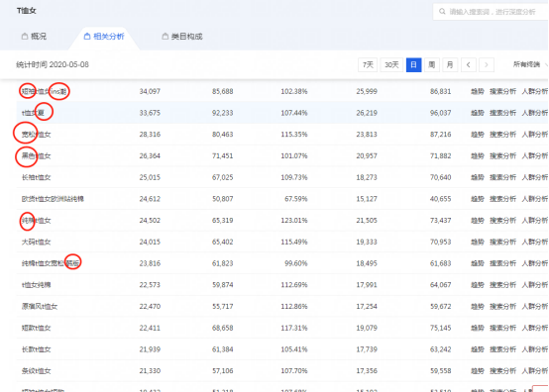The width and height of the screenshot is (549, 392).
Task: Click keyword 短款t恤女
Action: (36, 328)
